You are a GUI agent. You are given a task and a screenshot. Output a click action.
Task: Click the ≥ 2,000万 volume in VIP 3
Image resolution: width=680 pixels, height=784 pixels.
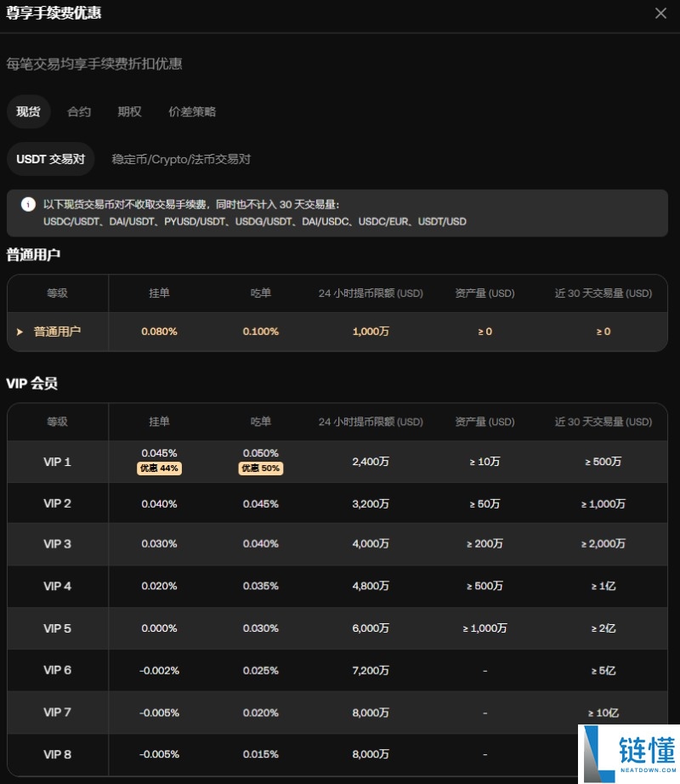coord(603,543)
